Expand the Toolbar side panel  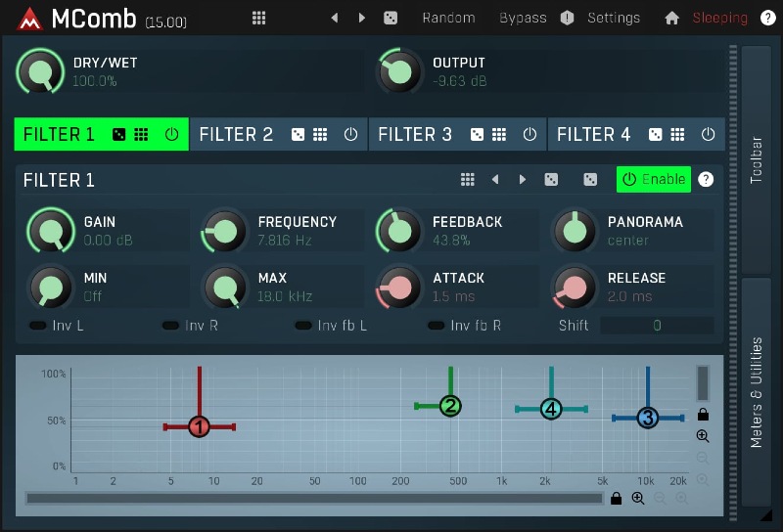pos(756,158)
